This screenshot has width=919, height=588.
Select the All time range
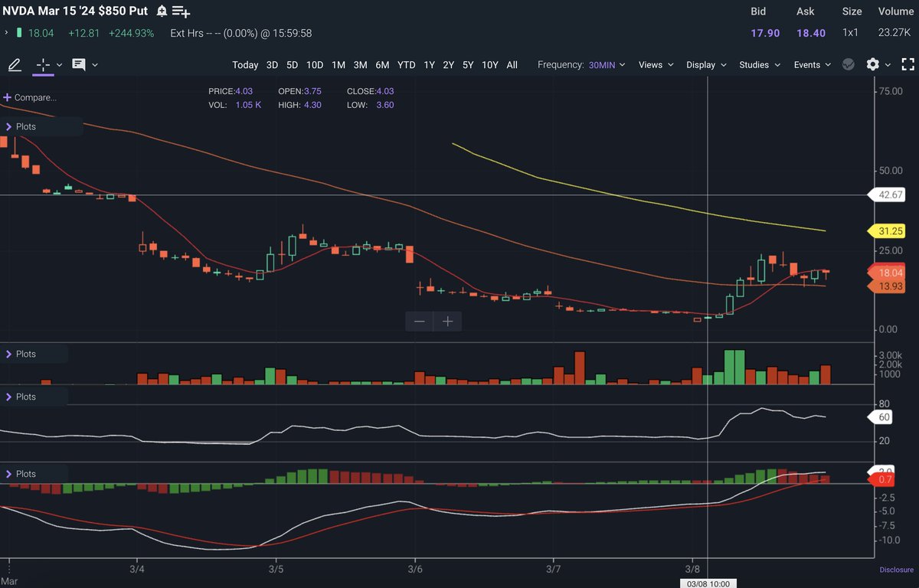tap(512, 65)
